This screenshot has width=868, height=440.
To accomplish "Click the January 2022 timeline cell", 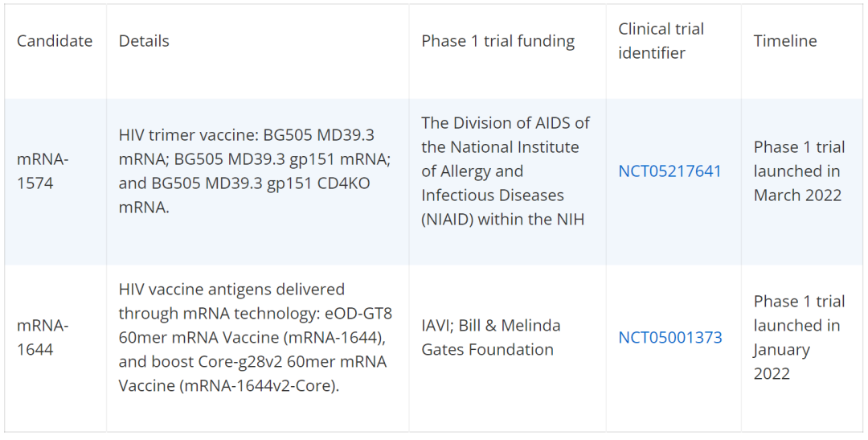I will tap(781, 350).
